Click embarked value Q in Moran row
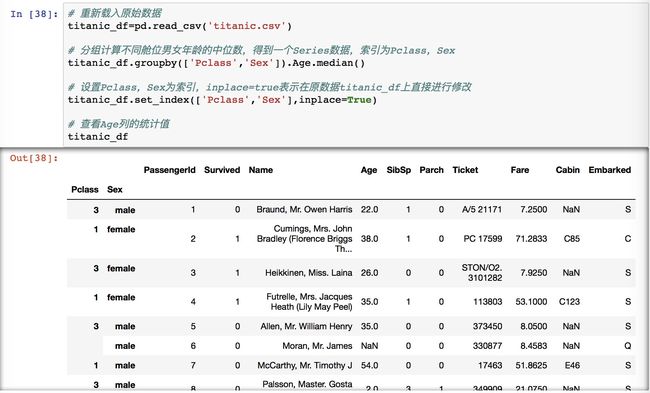Image resolution: width=650 pixels, height=393 pixels. (628, 346)
